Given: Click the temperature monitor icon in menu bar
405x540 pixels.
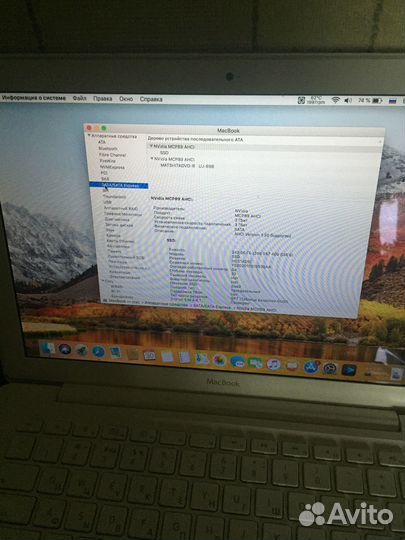Looking at the screenshot, I should pyautogui.click(x=301, y=100).
